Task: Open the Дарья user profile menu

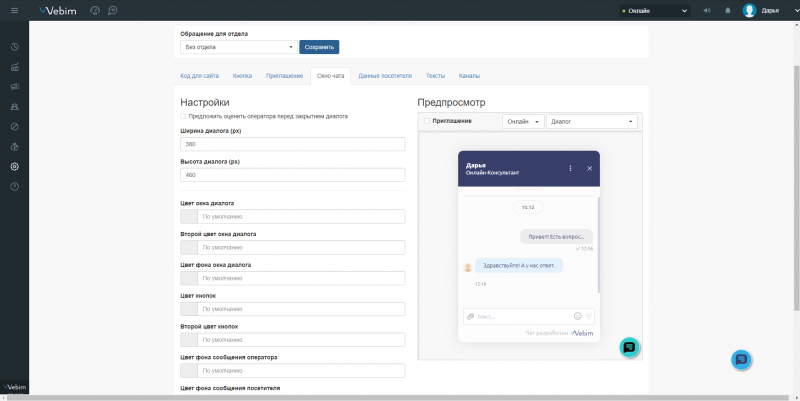Action: coord(768,11)
